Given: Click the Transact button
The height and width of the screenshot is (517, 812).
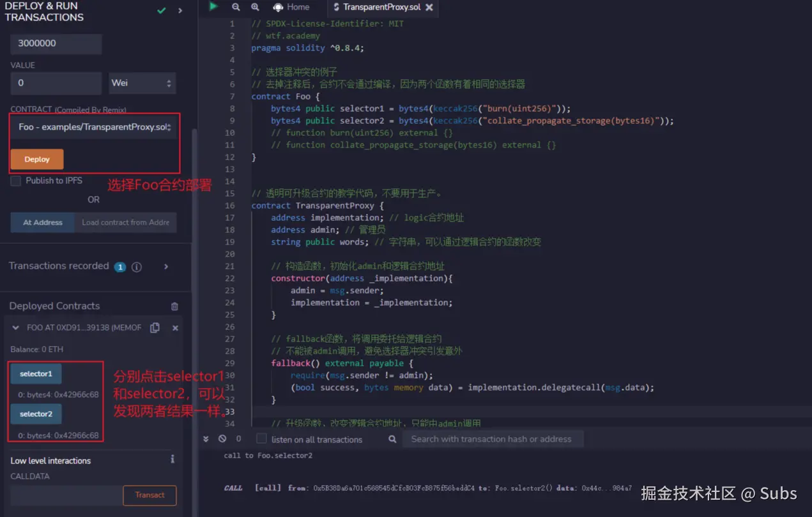Looking at the screenshot, I should tap(149, 495).
